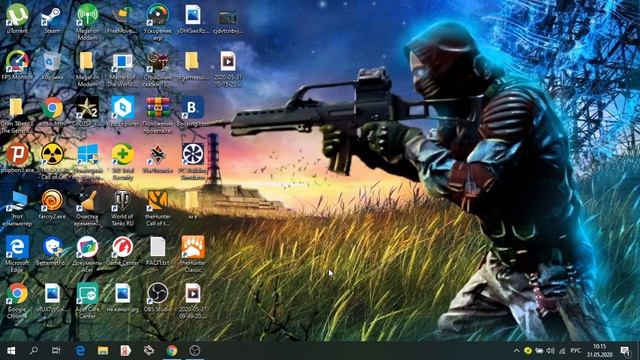Open the Windows Start menu
This screenshot has height=360, width=640.
click(11, 351)
